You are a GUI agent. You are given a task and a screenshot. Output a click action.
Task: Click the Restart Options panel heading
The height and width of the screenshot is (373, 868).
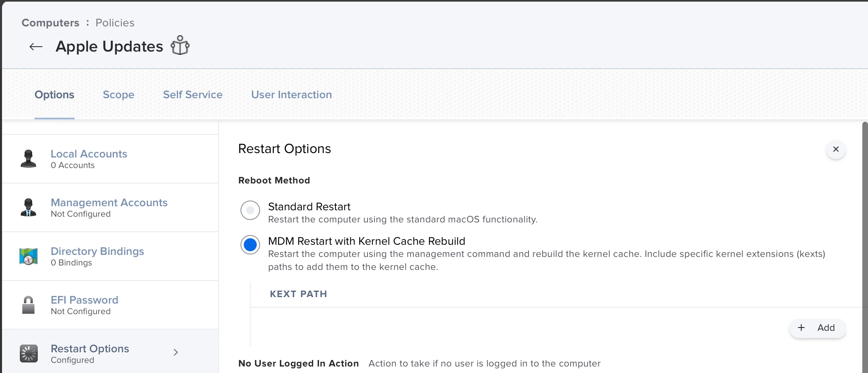point(285,149)
